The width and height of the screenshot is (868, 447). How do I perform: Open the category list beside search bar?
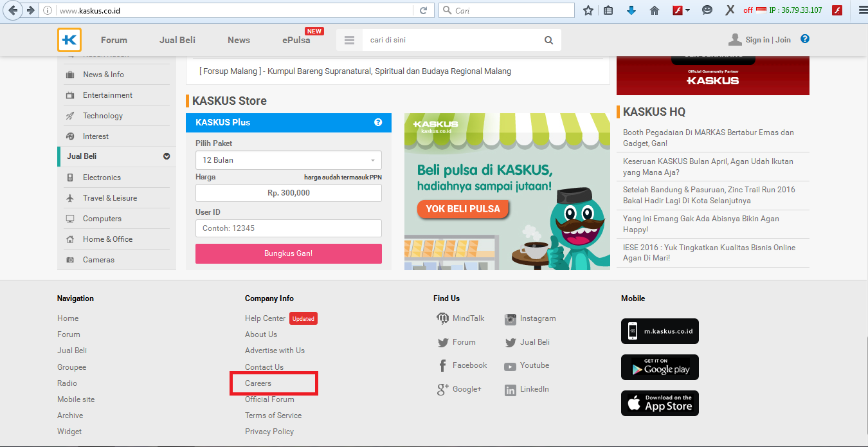(x=348, y=39)
